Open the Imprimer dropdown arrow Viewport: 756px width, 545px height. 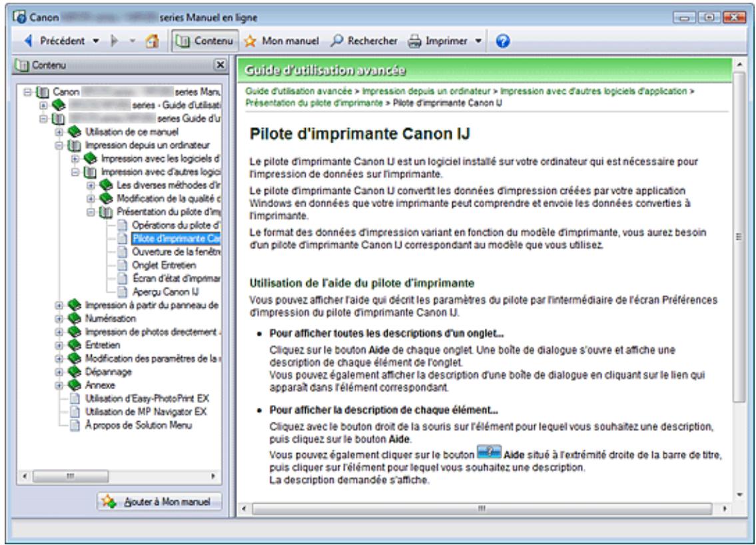[478, 41]
